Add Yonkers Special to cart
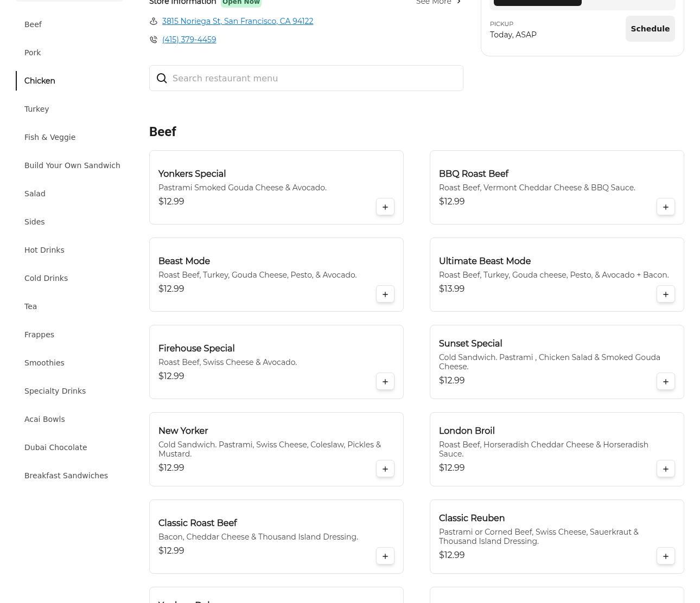Image resolution: width=700 pixels, height=603 pixels. click(385, 207)
